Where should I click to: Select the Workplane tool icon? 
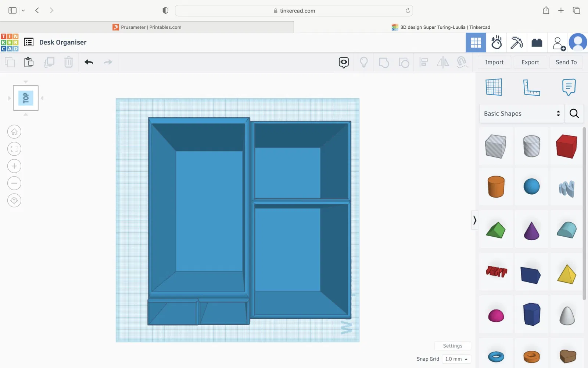494,87
